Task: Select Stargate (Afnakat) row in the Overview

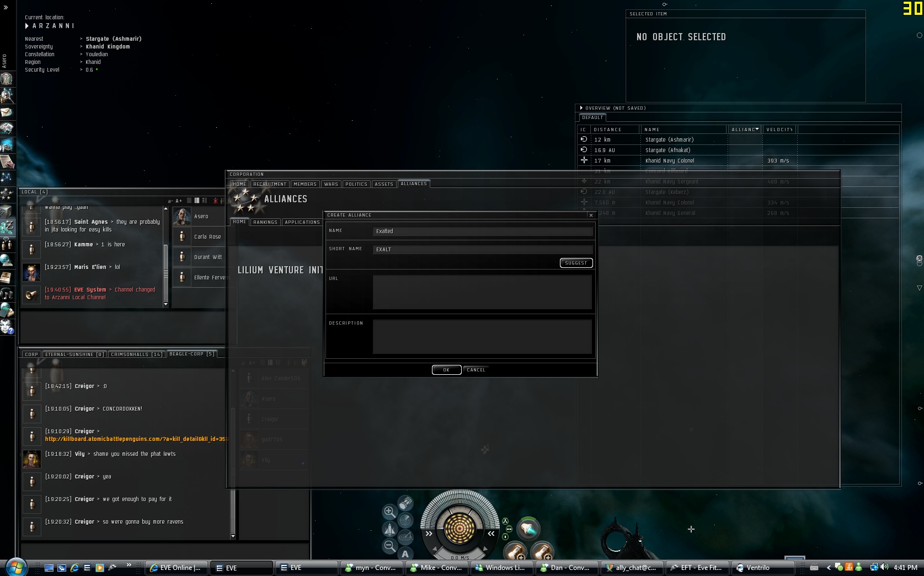Action: coord(738,150)
